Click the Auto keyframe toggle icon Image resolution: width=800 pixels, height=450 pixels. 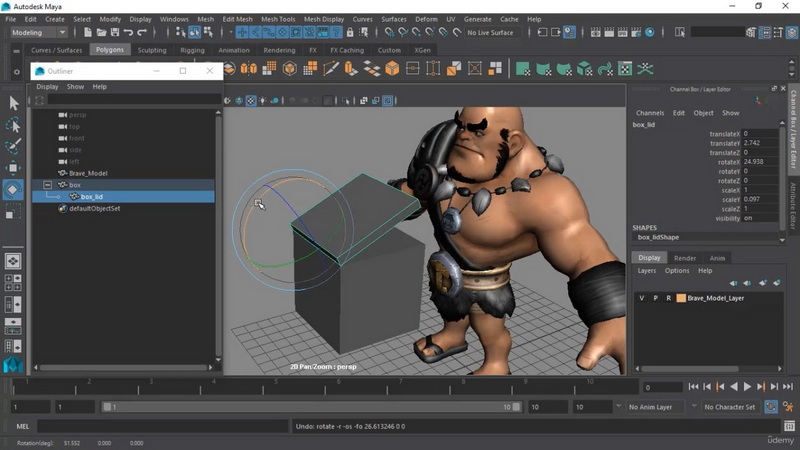pyautogui.click(x=771, y=407)
